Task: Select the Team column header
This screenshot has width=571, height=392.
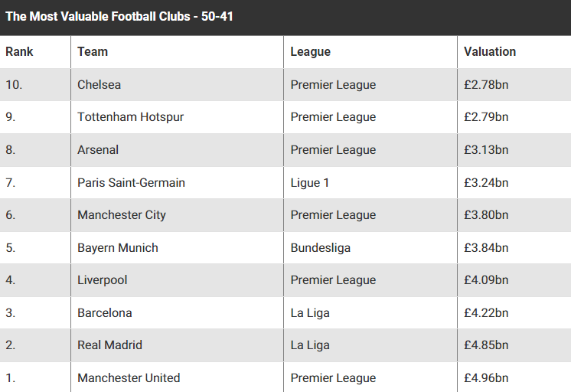Action: point(93,52)
